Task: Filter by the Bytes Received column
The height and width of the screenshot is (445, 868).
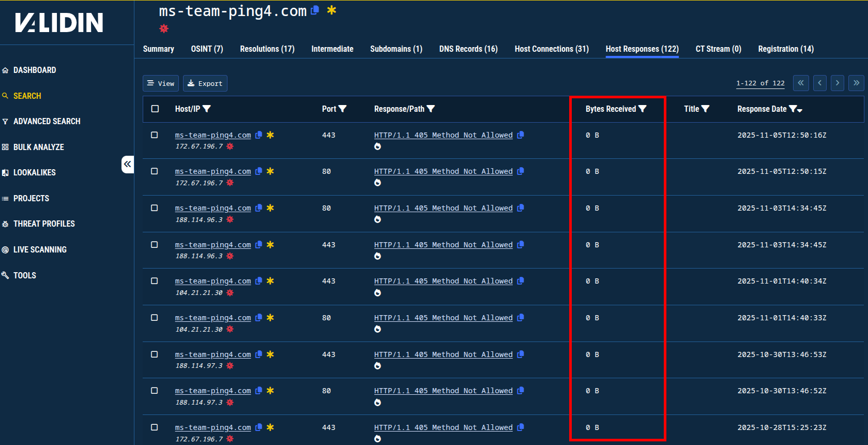Action: point(643,109)
